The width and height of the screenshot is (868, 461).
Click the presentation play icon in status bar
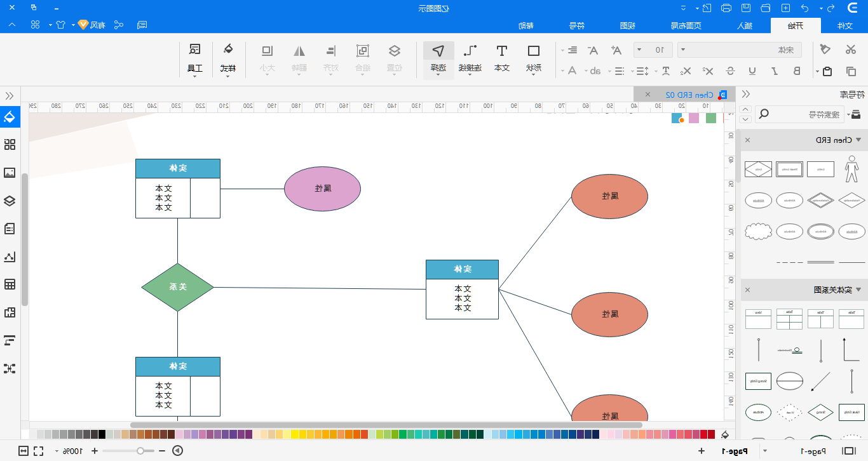click(178, 451)
